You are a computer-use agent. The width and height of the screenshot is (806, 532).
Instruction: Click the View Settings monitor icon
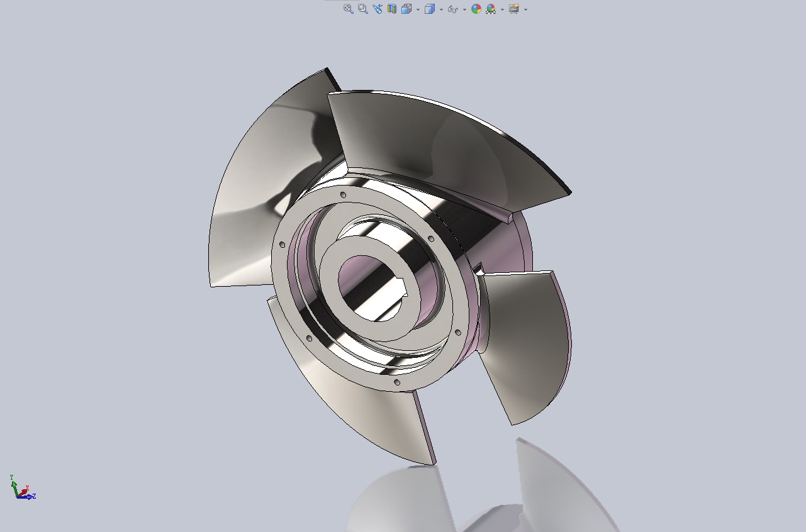coord(514,9)
